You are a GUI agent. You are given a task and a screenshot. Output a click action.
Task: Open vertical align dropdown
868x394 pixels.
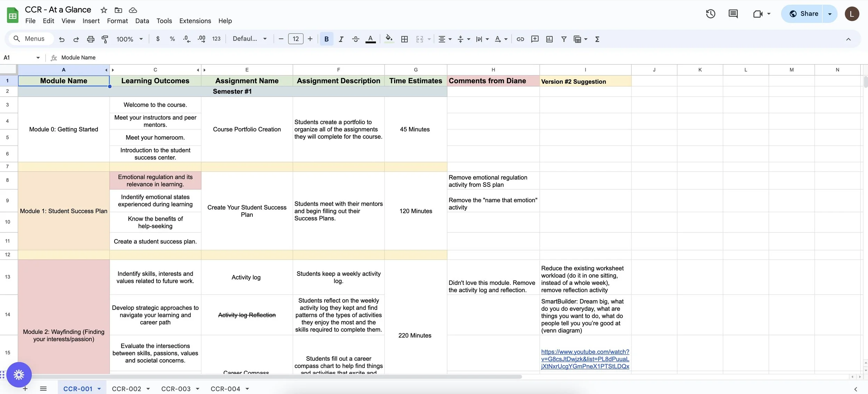tap(464, 39)
